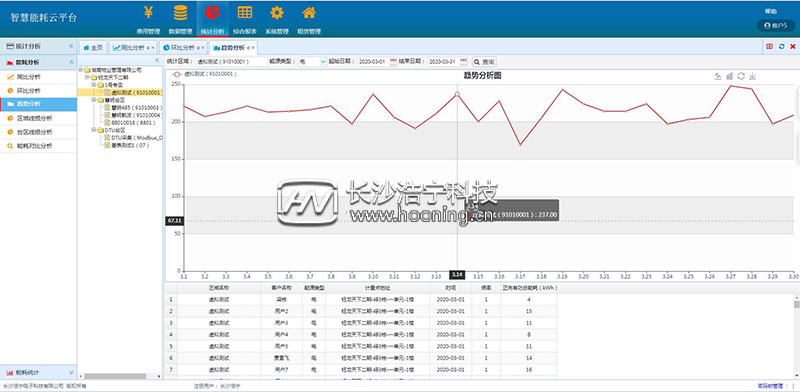This screenshot has width=800, height=392.
Task: Close the 趋势分析 tab
Action: tap(253, 48)
